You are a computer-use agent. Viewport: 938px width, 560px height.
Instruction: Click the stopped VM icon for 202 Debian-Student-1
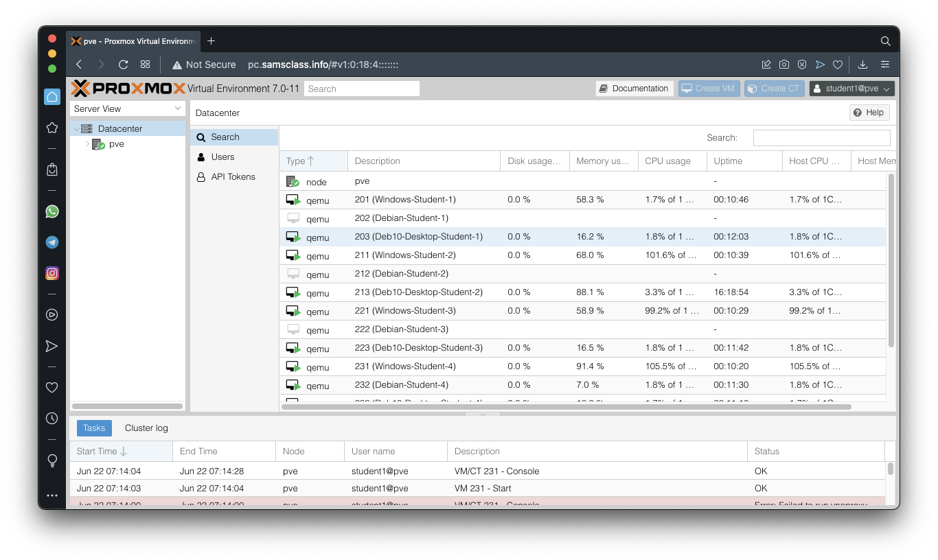click(293, 219)
